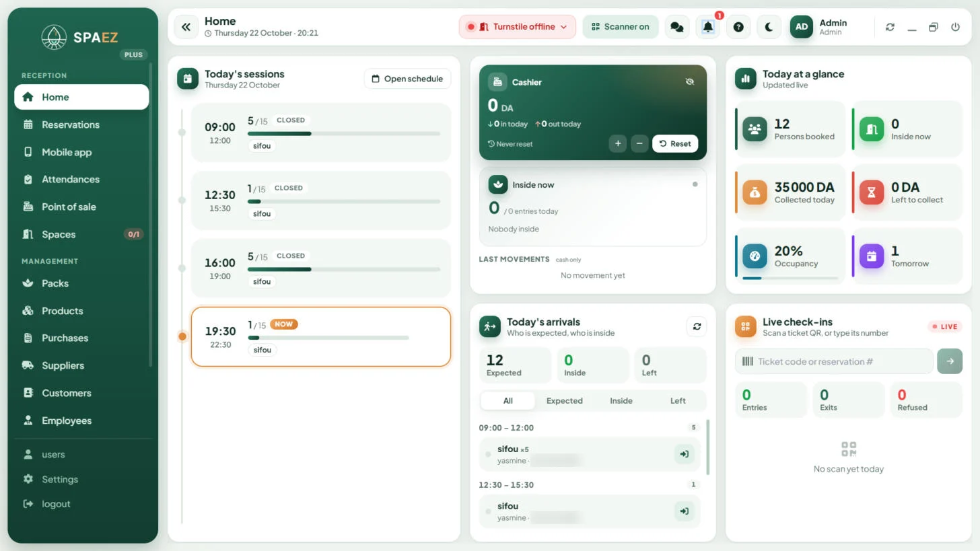Toggle the Scanner on button
This screenshot has height=551, width=980.
tap(620, 27)
